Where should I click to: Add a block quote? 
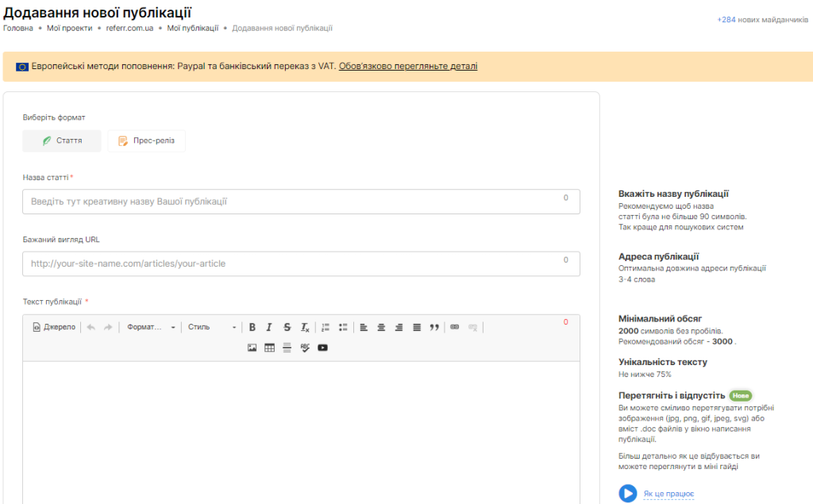pos(434,327)
